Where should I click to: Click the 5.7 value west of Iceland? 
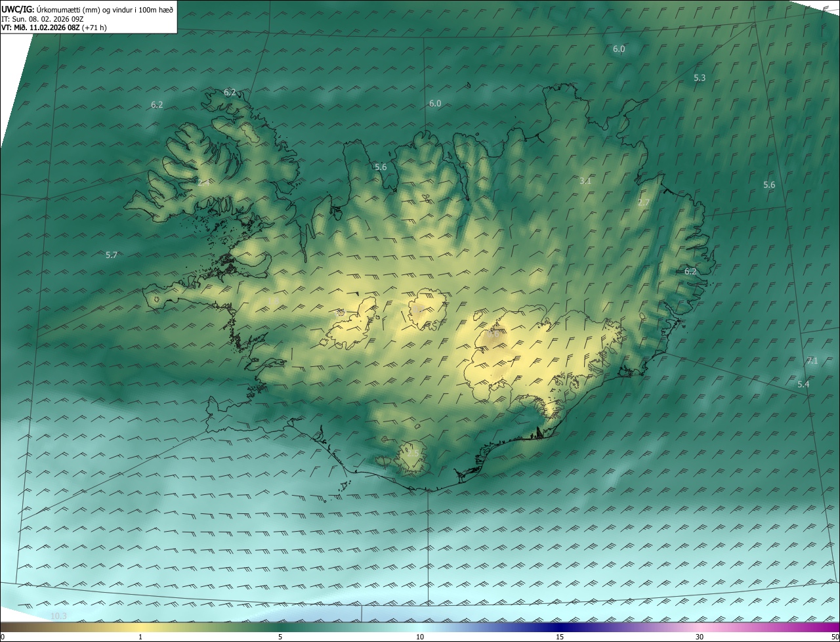(112, 255)
